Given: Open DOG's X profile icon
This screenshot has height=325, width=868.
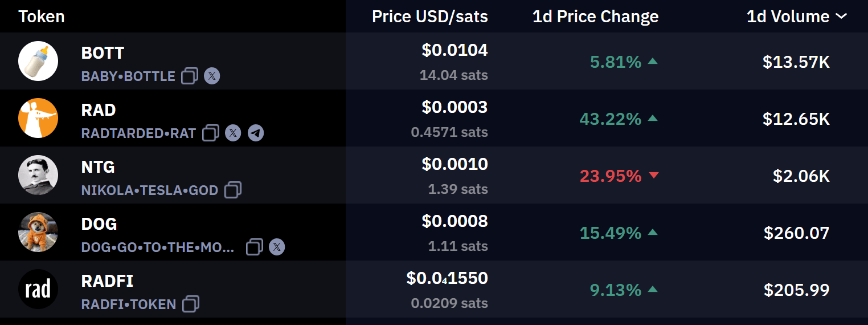Looking at the screenshot, I should [277, 247].
